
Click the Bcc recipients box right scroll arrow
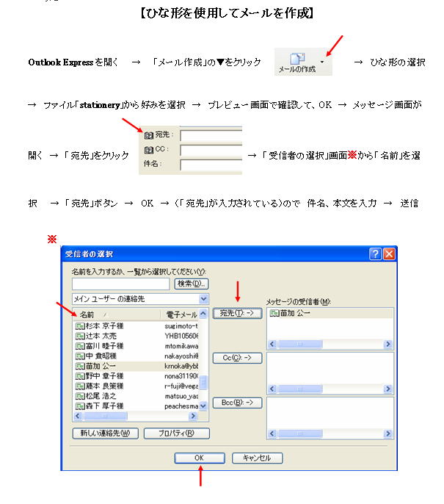pos(387,433)
